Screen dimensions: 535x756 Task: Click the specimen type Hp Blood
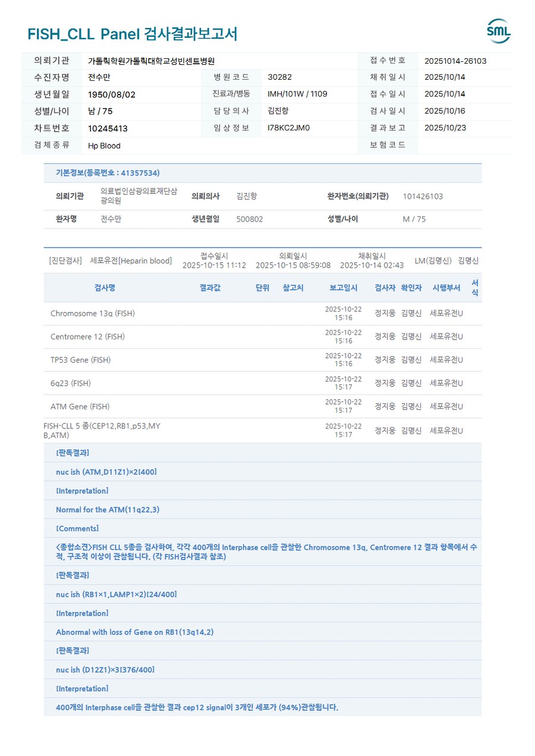[104, 146]
